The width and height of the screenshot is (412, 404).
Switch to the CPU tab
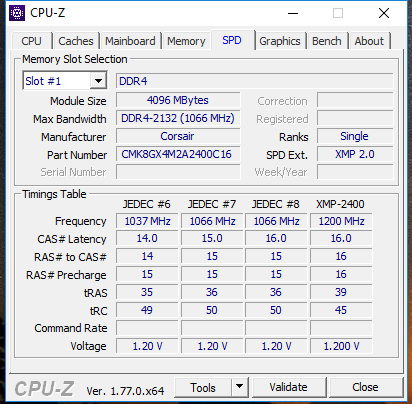point(32,41)
